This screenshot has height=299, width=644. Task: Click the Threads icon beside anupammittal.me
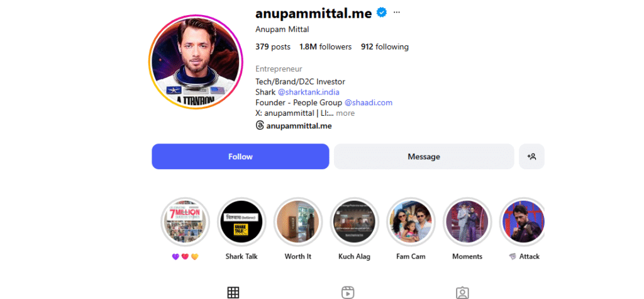(x=260, y=125)
